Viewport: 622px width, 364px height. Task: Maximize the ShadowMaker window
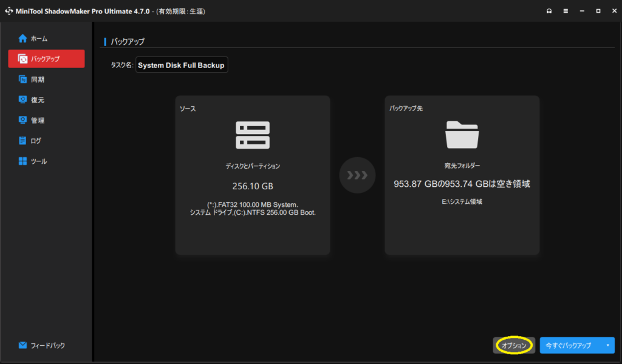598,11
